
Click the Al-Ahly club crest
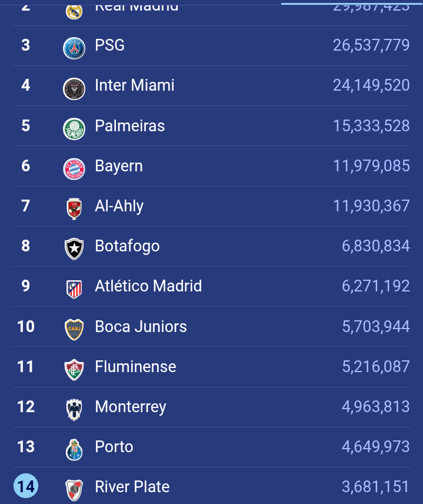coord(74,209)
